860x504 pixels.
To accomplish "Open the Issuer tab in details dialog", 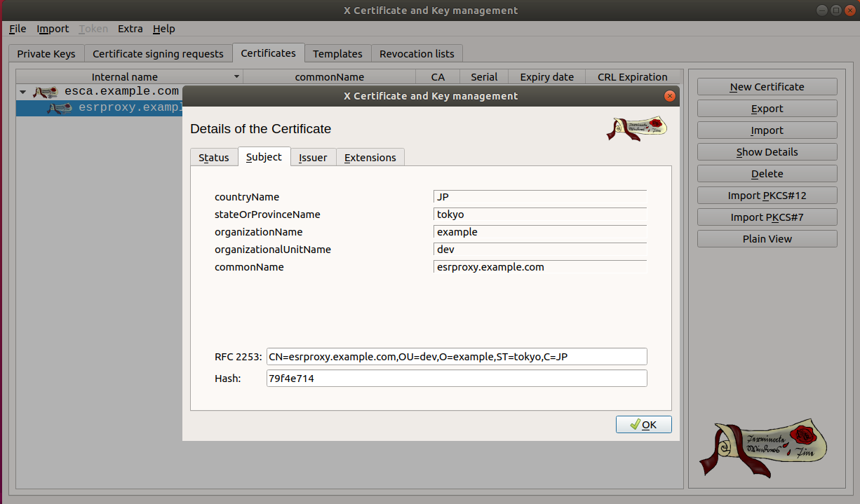I will [313, 158].
